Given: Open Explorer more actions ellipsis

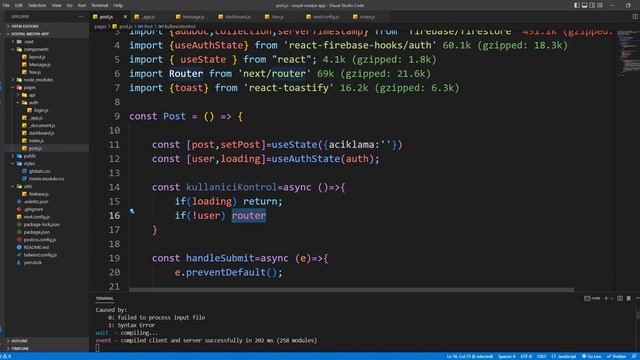Looking at the screenshot, I should click(81, 17).
